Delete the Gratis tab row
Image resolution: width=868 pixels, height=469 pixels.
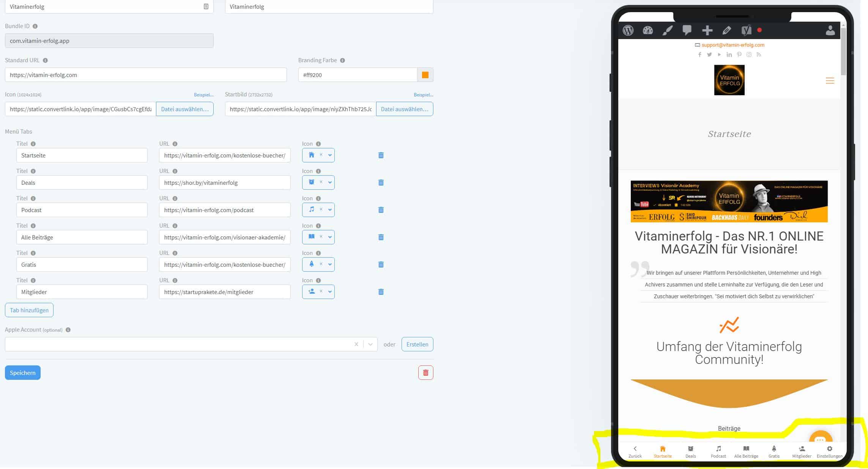click(x=381, y=264)
